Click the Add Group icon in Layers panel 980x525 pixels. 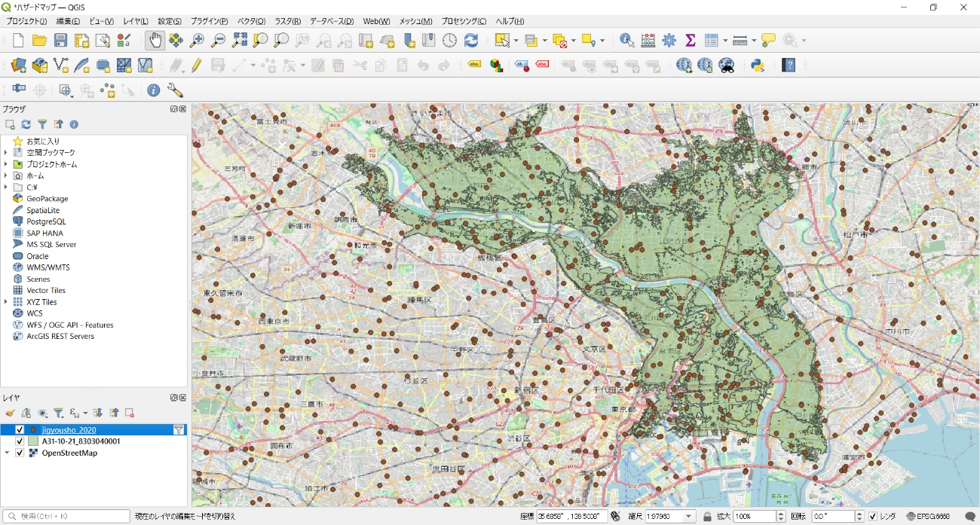[26, 413]
